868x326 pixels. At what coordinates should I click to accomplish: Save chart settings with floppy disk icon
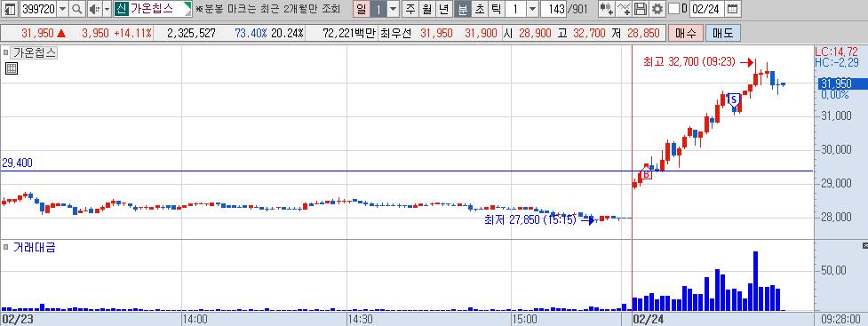click(x=641, y=9)
